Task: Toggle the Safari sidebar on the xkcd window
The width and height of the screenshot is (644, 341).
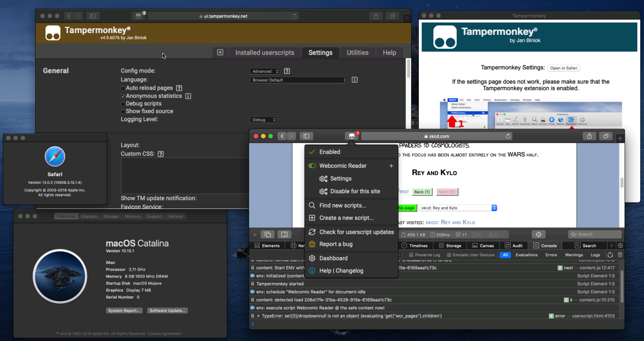Action: coord(306,136)
